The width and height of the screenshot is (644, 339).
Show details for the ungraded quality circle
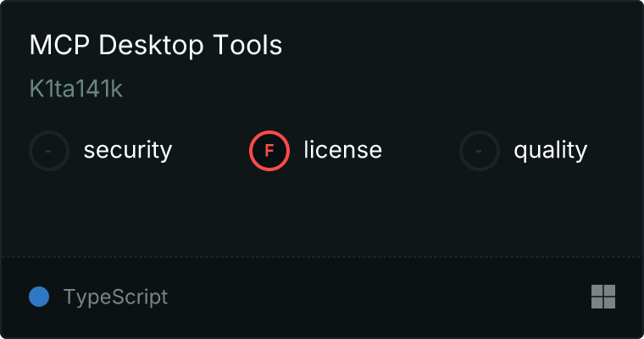(x=480, y=151)
